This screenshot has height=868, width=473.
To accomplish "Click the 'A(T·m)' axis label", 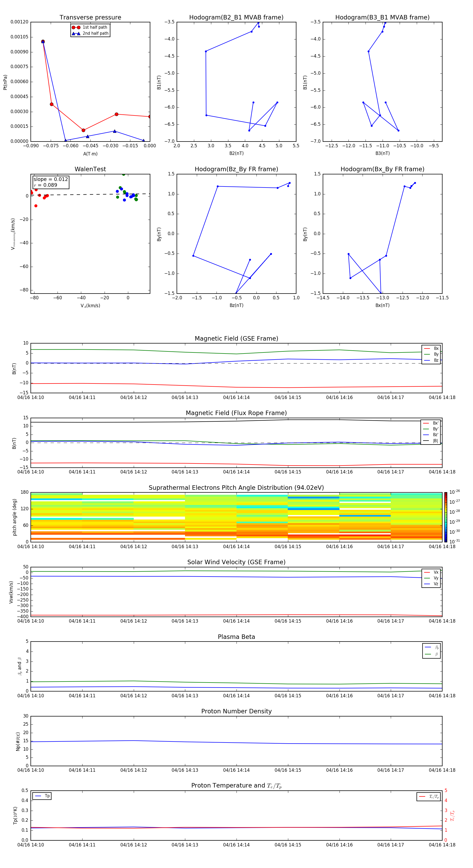I will tap(90, 154).
